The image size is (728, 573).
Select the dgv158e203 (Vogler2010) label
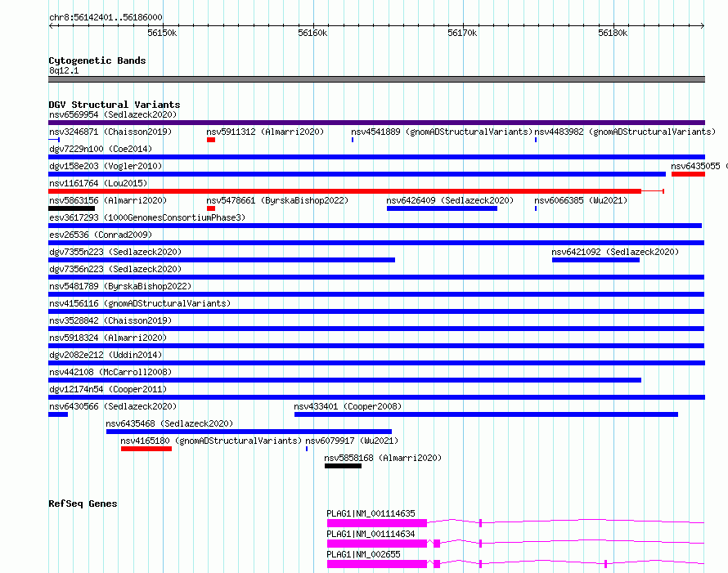(106, 166)
